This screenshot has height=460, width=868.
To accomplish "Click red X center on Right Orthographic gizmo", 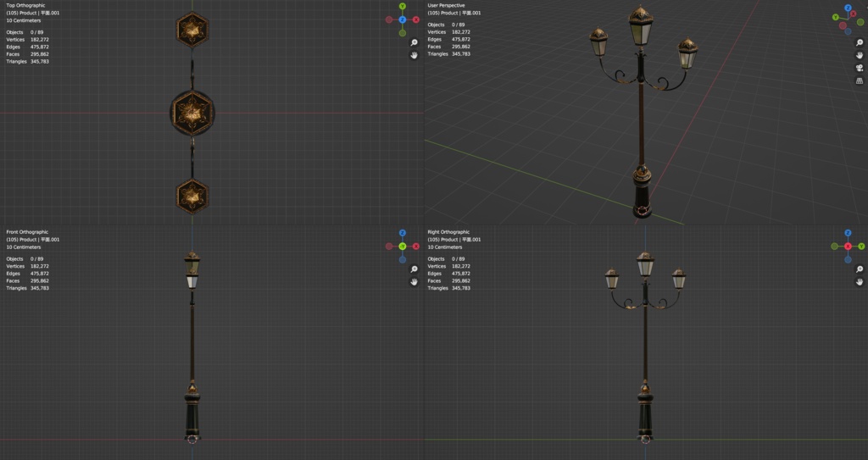I will tap(848, 247).
